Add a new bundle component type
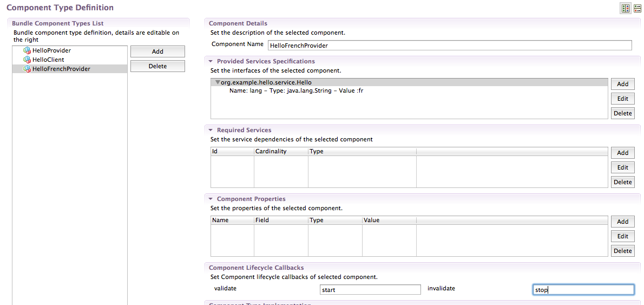 [157, 51]
